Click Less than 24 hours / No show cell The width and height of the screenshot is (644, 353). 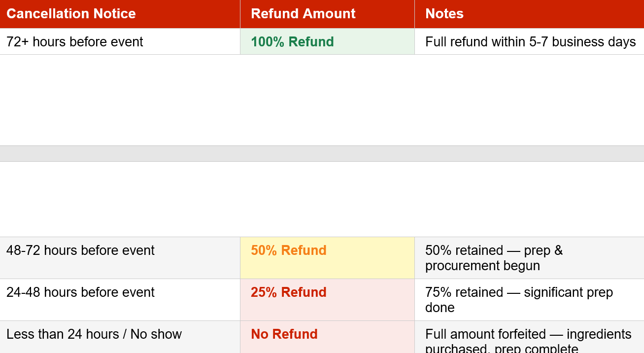pyautogui.click(x=120, y=337)
